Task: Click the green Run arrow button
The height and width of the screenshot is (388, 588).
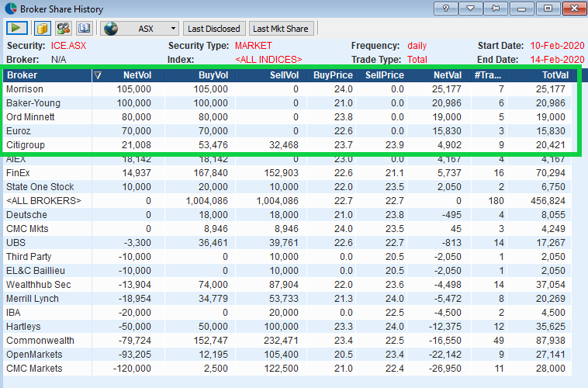Action: point(16,28)
